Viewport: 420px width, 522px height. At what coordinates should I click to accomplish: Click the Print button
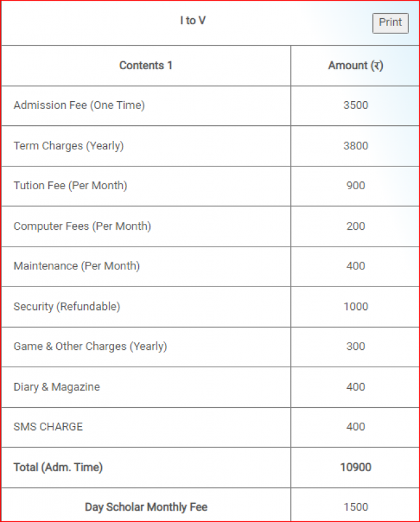pos(390,23)
